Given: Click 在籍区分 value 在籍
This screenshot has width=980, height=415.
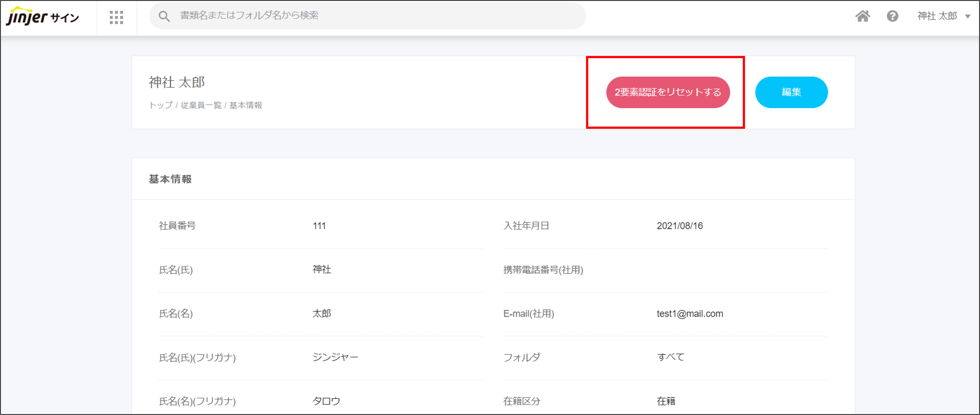Looking at the screenshot, I should [666, 401].
